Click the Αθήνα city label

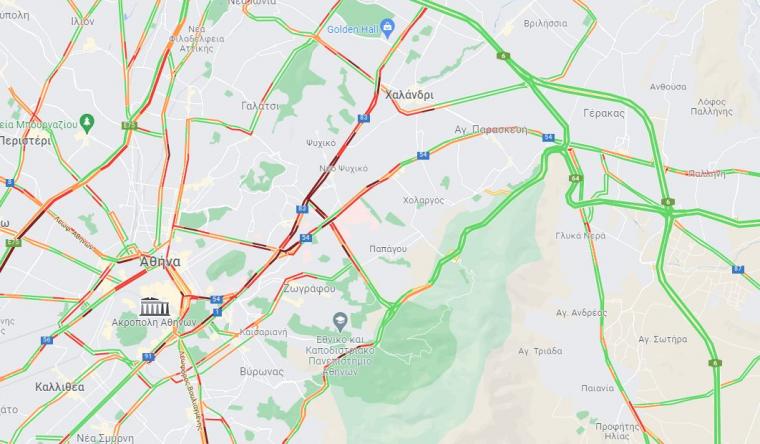[x=160, y=262]
